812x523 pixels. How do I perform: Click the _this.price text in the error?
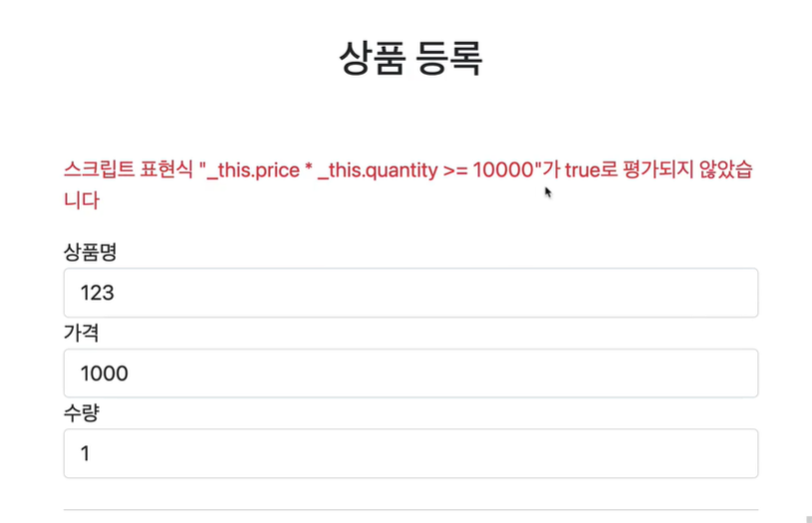[253, 170]
